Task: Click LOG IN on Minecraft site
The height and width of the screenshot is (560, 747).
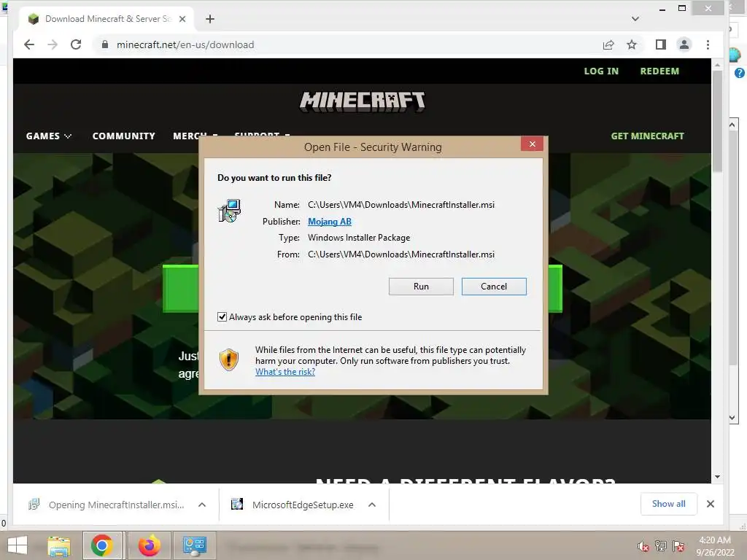Action: (601, 71)
